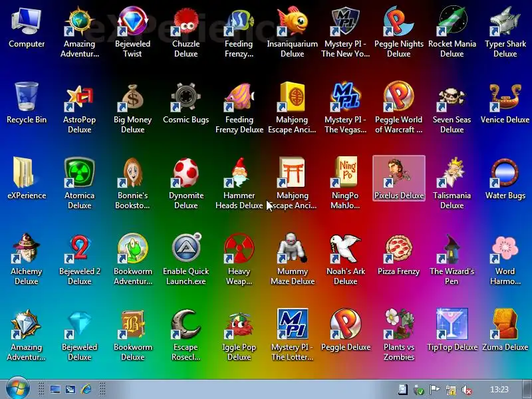This screenshot has width=532, height=399.
Task: Launch Bookworm Deluxe book icon
Action: tap(132, 335)
